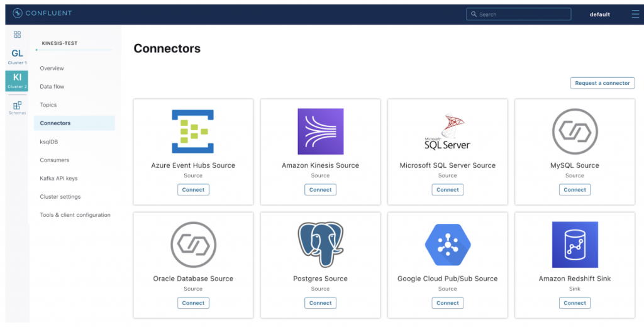This screenshot has height=327, width=644.
Task: Open Tools & client configuration
Action: [75, 215]
